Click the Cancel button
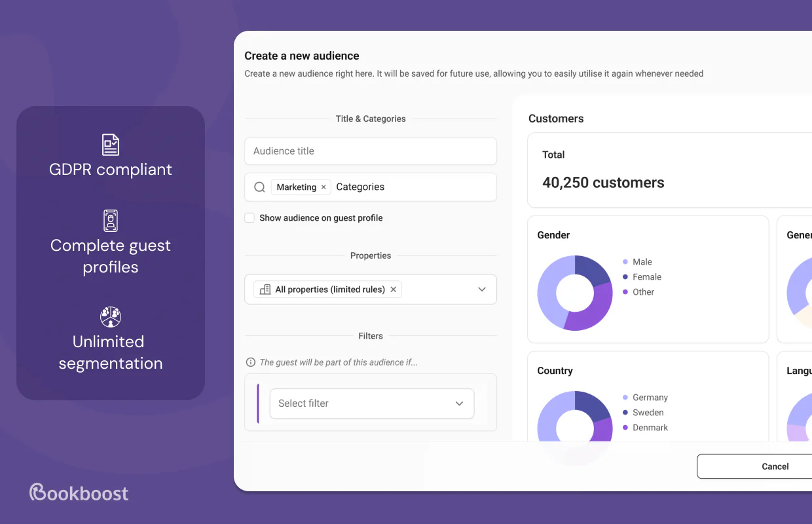This screenshot has width=812, height=524. click(x=775, y=466)
